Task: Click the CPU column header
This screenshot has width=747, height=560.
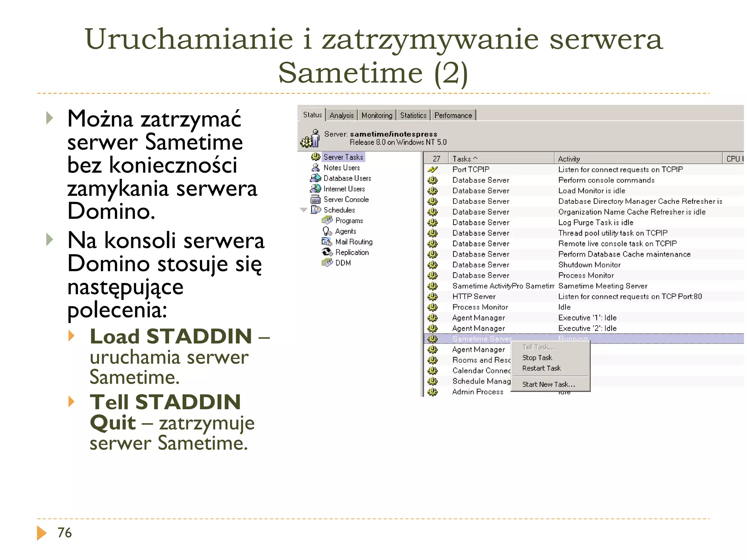Action: (733, 159)
